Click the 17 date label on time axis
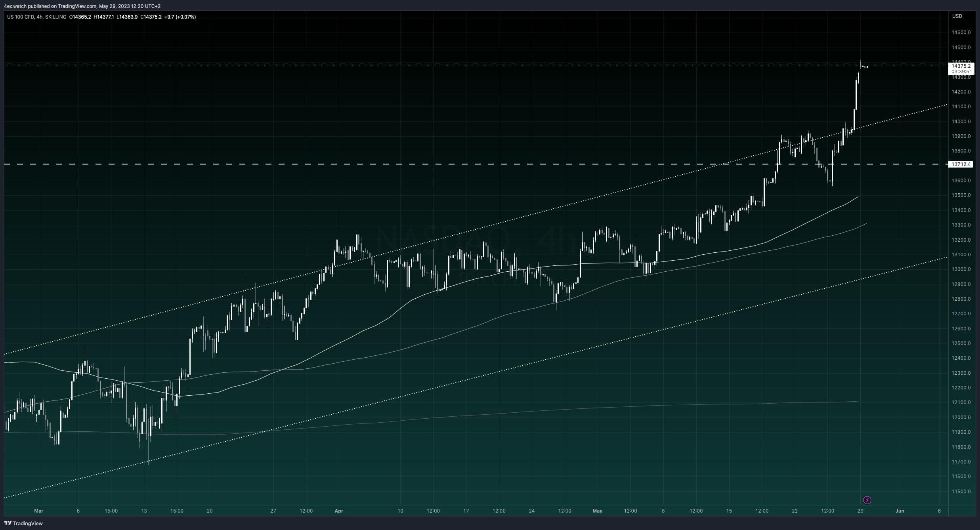Viewport: 980px width, 530px height. click(x=466, y=511)
